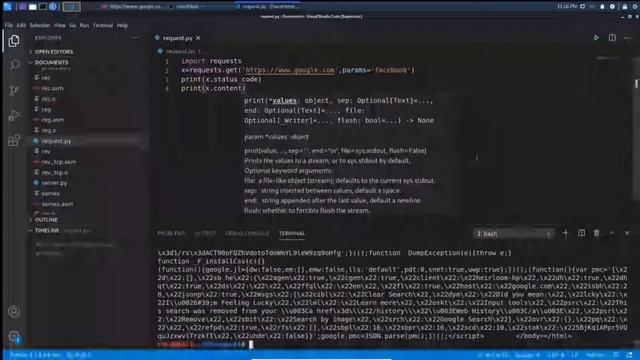Open the Manage gear icon
Screen dimensions: 640x360
click(x=14, y=336)
